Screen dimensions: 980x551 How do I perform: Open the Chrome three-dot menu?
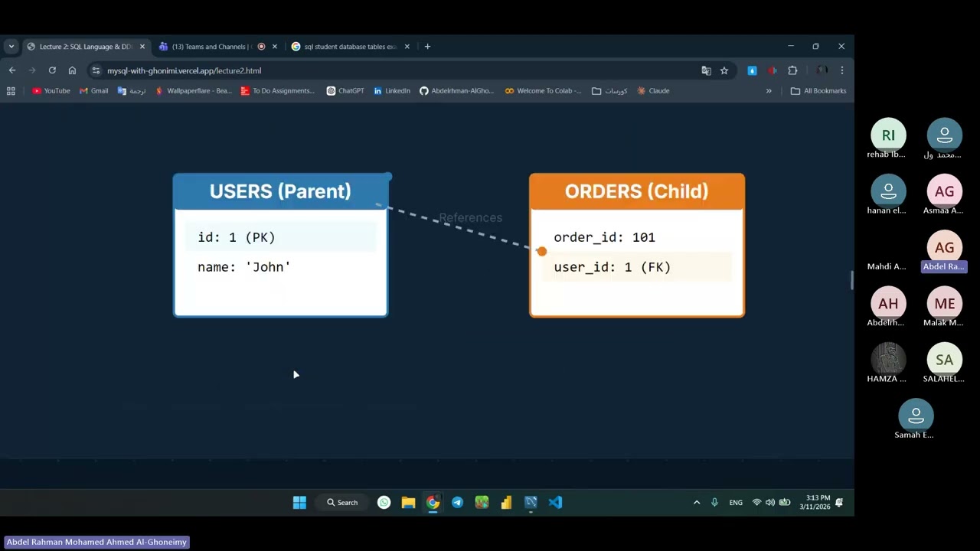(841, 70)
